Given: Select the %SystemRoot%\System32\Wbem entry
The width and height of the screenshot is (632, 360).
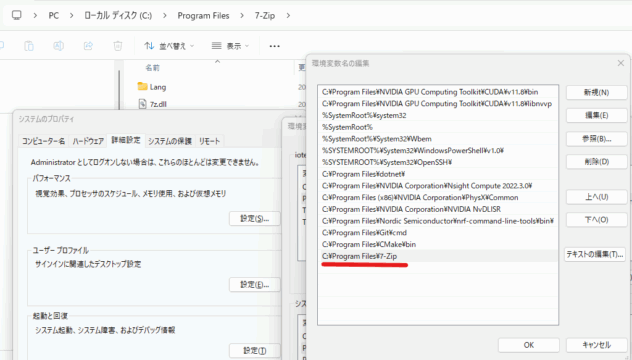Looking at the screenshot, I should (x=438, y=139).
